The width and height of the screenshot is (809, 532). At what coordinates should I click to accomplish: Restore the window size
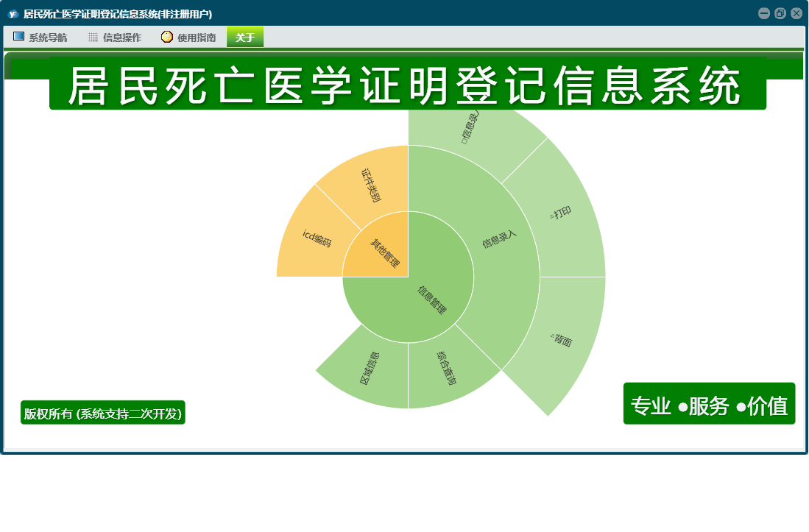(x=780, y=13)
